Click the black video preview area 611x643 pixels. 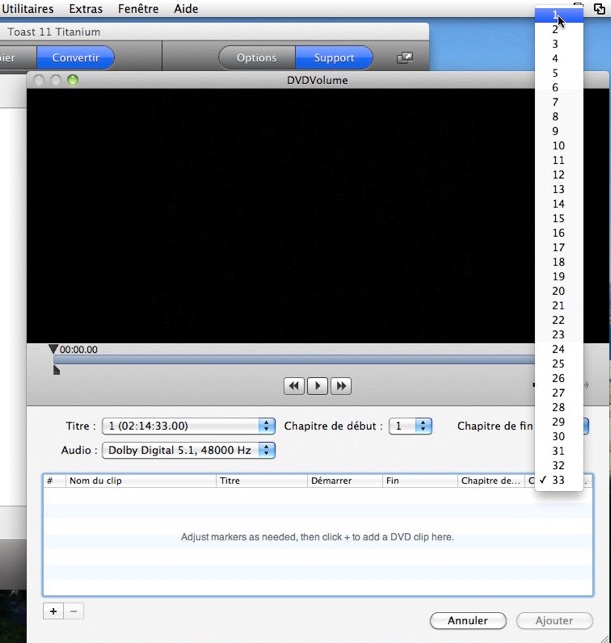click(x=281, y=216)
